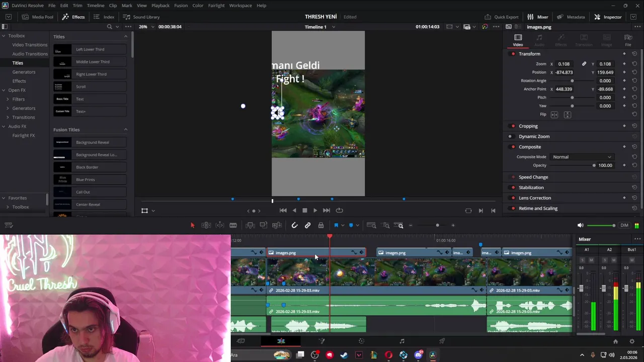
Task: Open the marker color dropdown arrow
Action: (357, 225)
